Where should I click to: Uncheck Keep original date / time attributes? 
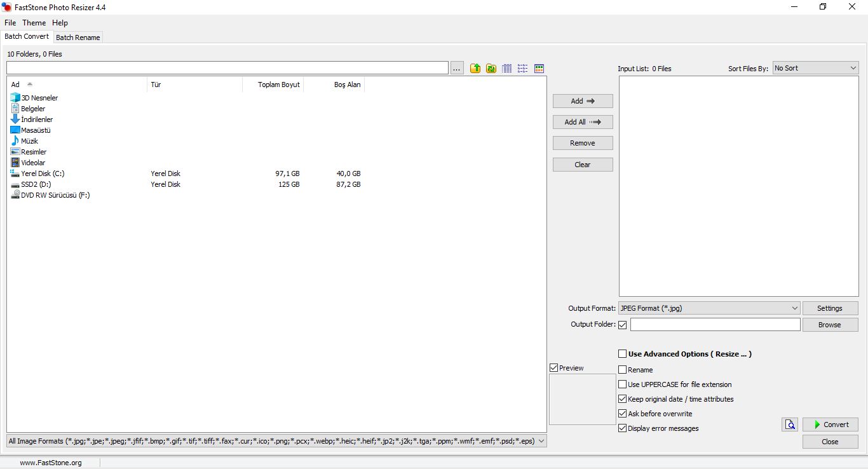(x=623, y=399)
